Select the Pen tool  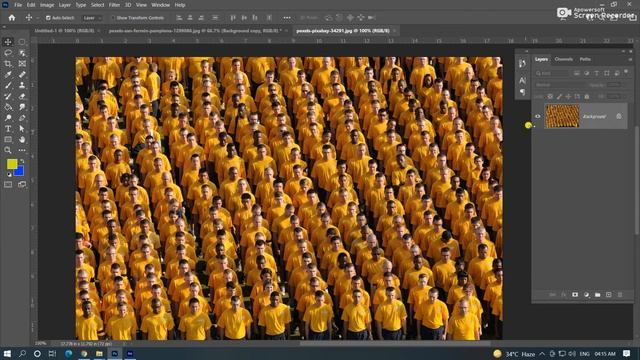(x=22, y=118)
